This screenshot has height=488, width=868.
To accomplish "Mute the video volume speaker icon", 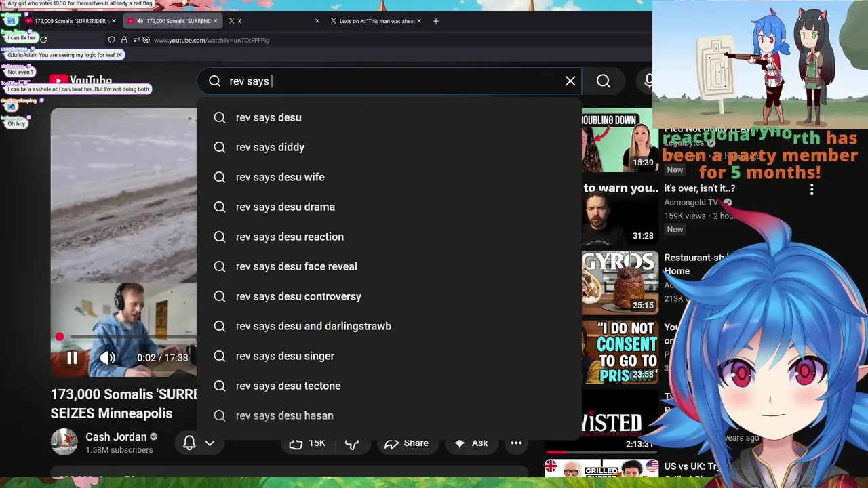I will (107, 358).
